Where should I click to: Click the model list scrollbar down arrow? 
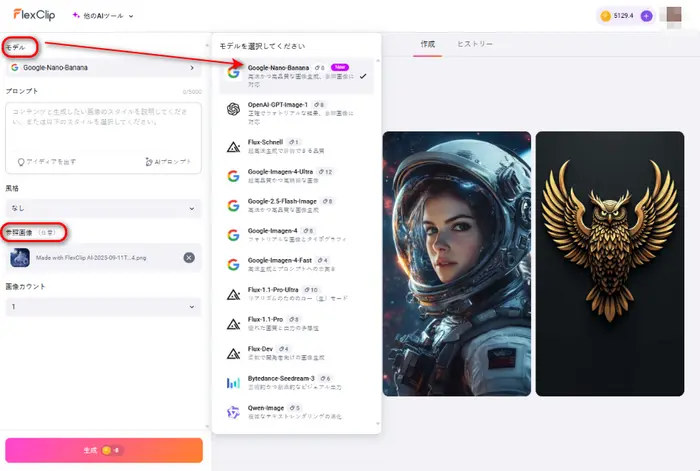[x=378, y=424]
